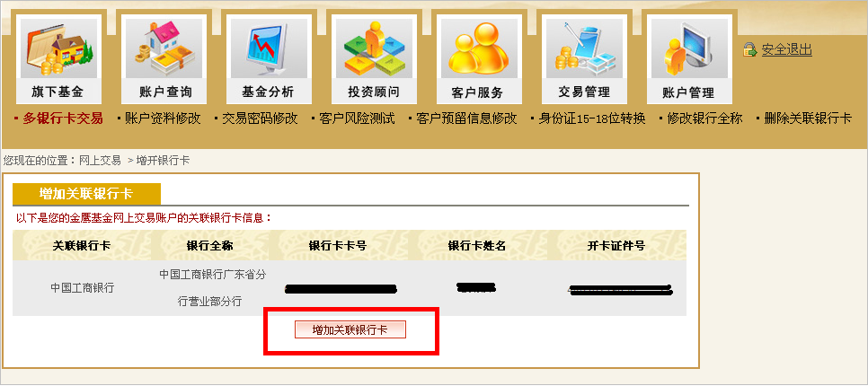Open the 客户风险测试 submenu item

point(357,118)
